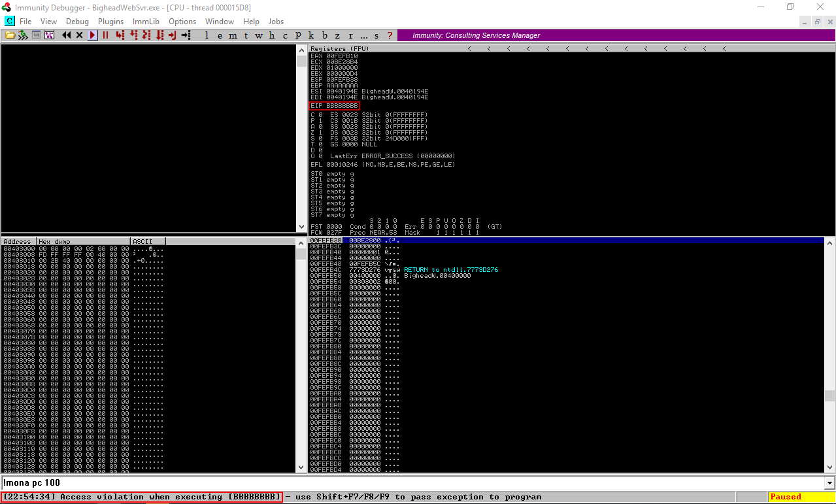Restart the program with the rewind icon
836x504 pixels.
66,35
